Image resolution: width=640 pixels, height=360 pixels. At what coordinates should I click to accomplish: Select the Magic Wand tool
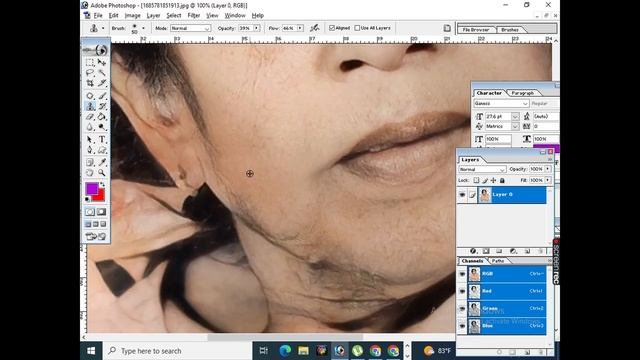coord(102,73)
